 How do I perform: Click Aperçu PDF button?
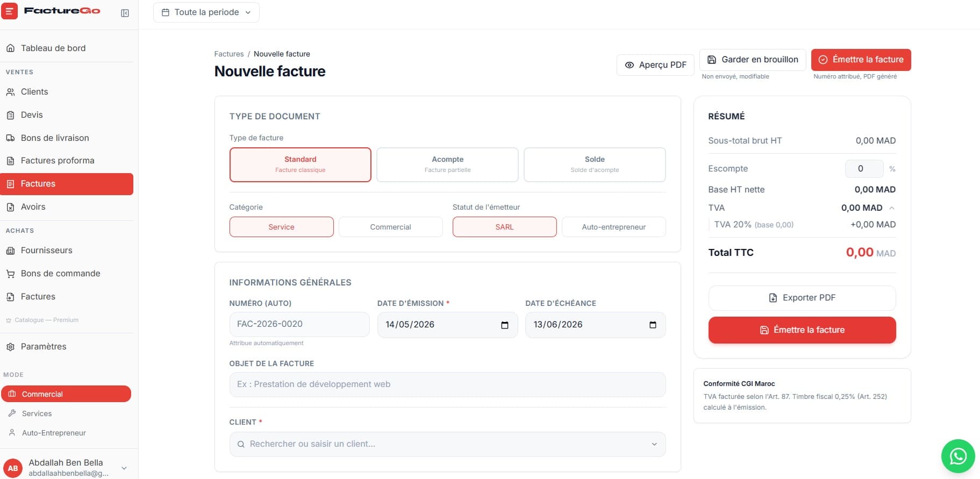tap(655, 65)
